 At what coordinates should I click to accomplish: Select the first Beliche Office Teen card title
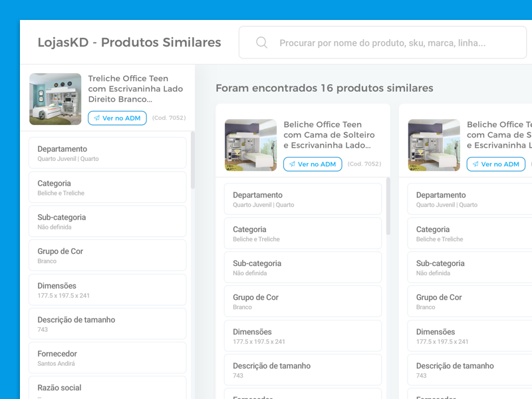click(x=329, y=135)
